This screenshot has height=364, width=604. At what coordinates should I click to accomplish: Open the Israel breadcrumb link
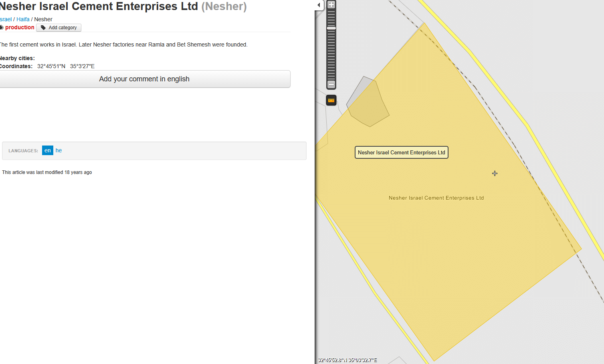[x=6, y=19]
